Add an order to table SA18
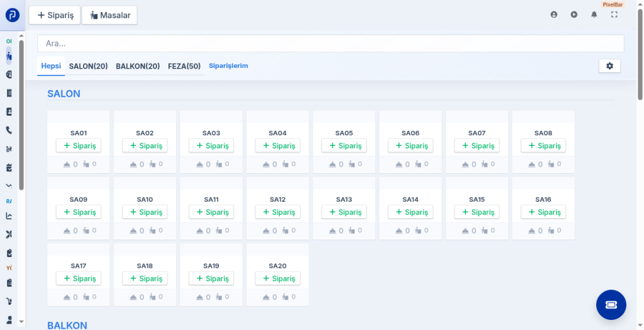Viewport: 644px width, 330px height. (x=145, y=278)
